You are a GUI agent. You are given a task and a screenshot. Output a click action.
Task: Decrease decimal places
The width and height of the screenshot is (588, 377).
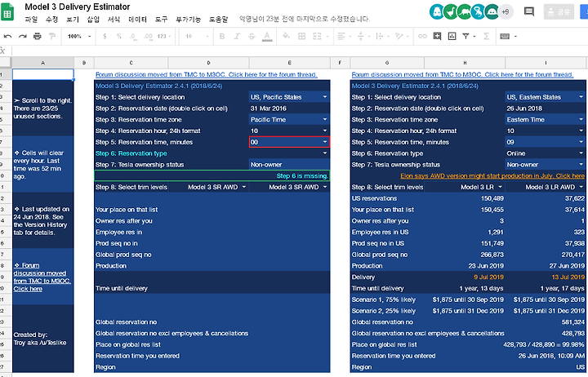(133, 37)
